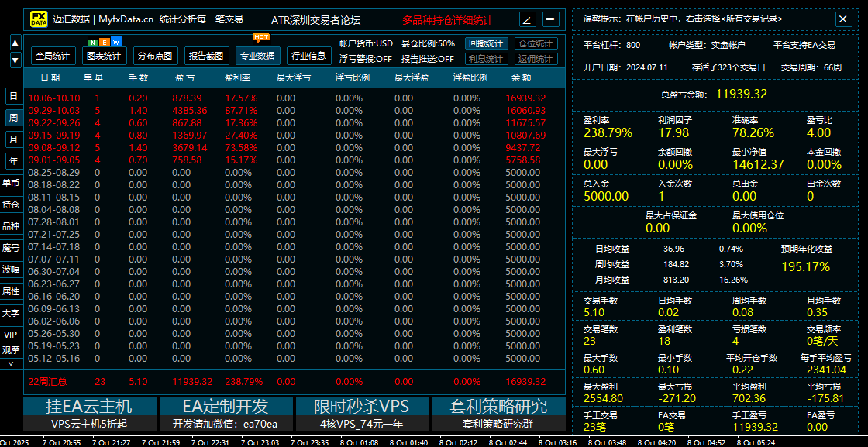Viewport: 868px width, 447px height.
Task: Click 日期 column header
Action: [x=50, y=78]
